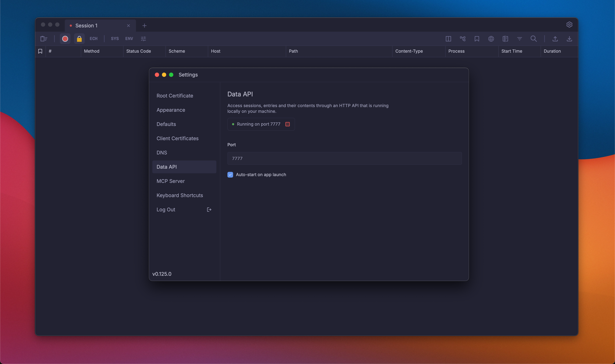The height and width of the screenshot is (364, 615).
Task: Toggle SYS capture in the toolbar
Action: (x=115, y=38)
